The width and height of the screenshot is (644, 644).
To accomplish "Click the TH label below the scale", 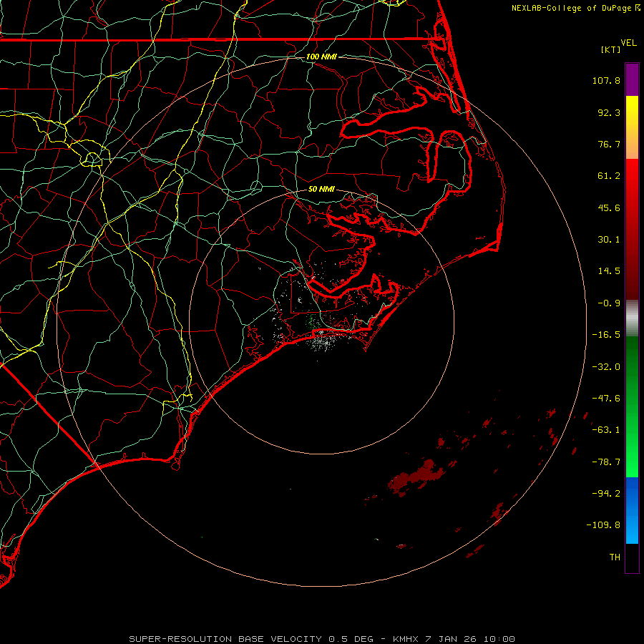I will click(x=615, y=557).
